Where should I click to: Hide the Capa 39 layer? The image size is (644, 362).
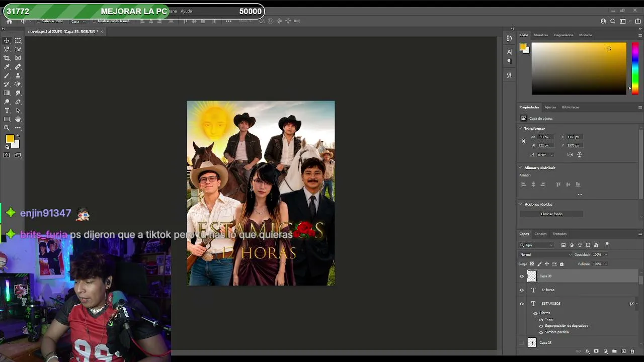pos(522,276)
